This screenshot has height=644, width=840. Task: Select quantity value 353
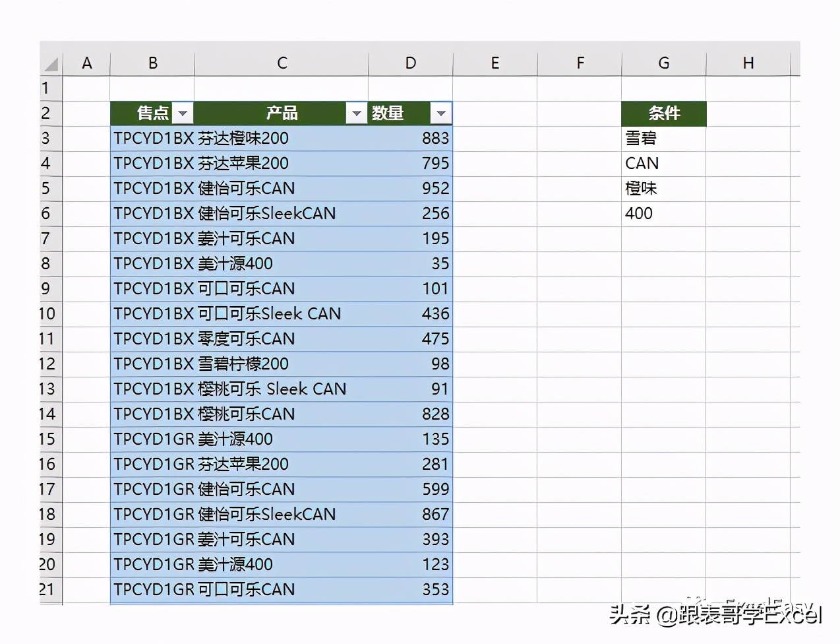coord(411,590)
